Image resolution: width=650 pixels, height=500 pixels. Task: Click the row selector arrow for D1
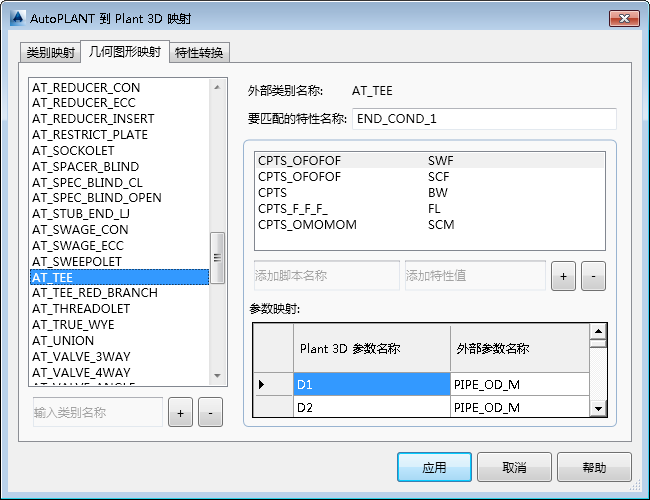(x=273, y=384)
